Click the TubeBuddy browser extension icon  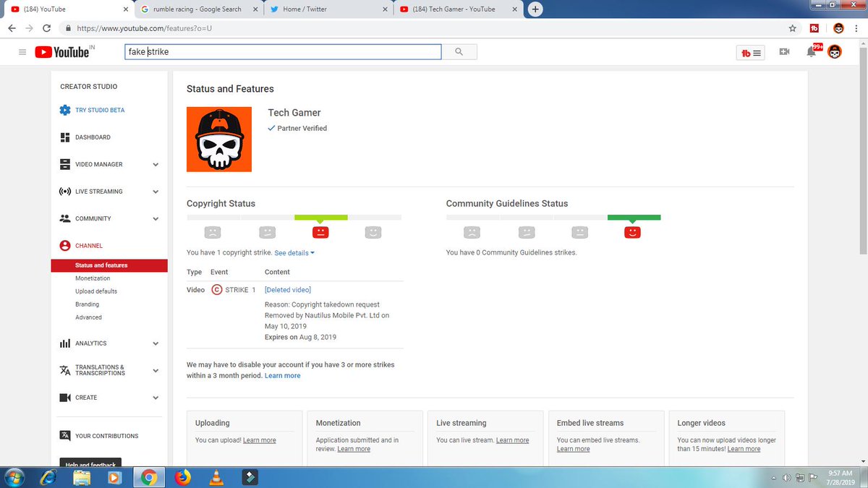tap(814, 28)
